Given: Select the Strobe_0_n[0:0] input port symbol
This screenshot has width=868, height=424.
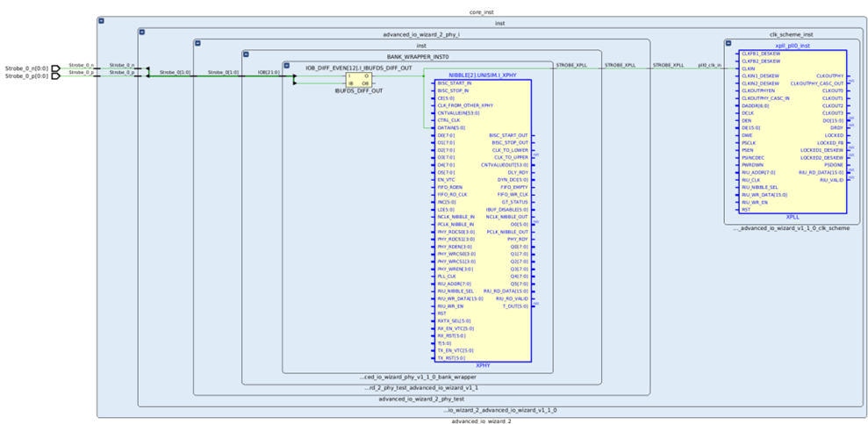Looking at the screenshot, I should (x=57, y=67).
